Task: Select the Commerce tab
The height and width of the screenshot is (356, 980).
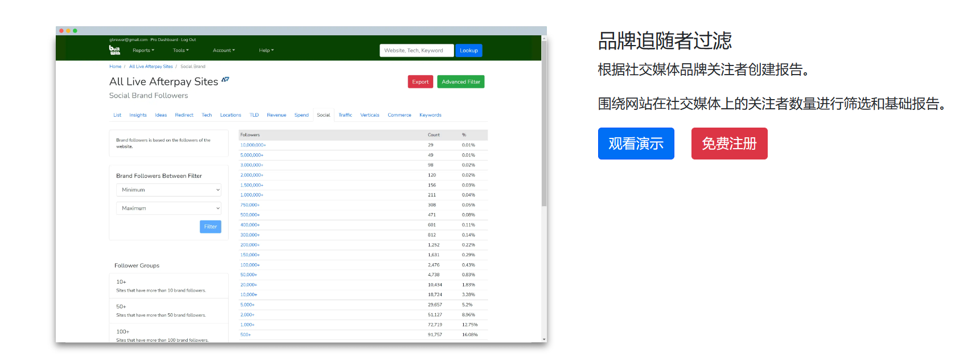Action: 400,115
